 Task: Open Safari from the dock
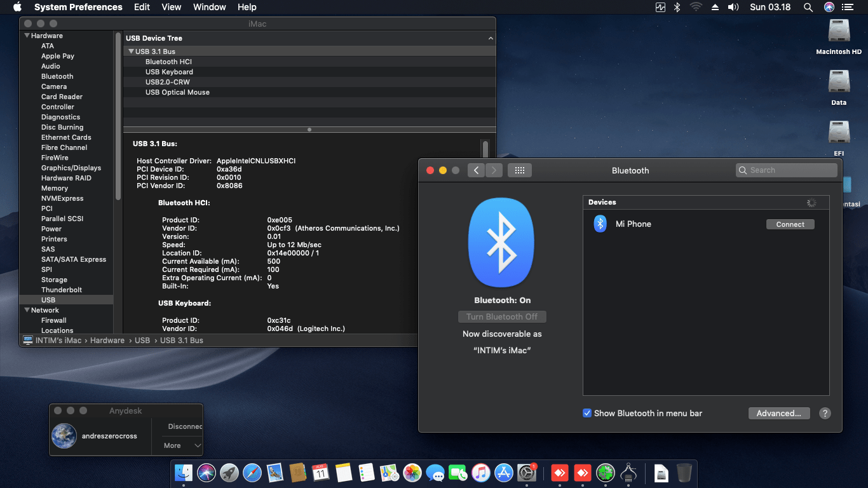pyautogui.click(x=252, y=473)
